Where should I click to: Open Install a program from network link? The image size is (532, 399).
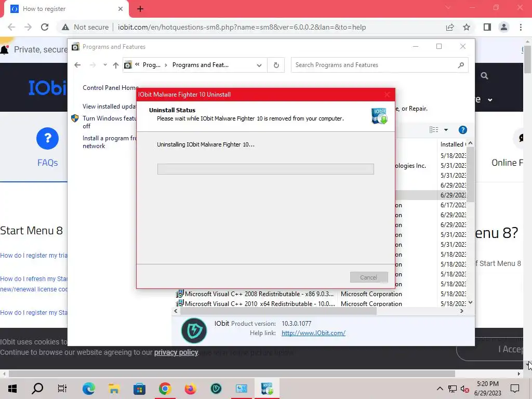coord(109,142)
